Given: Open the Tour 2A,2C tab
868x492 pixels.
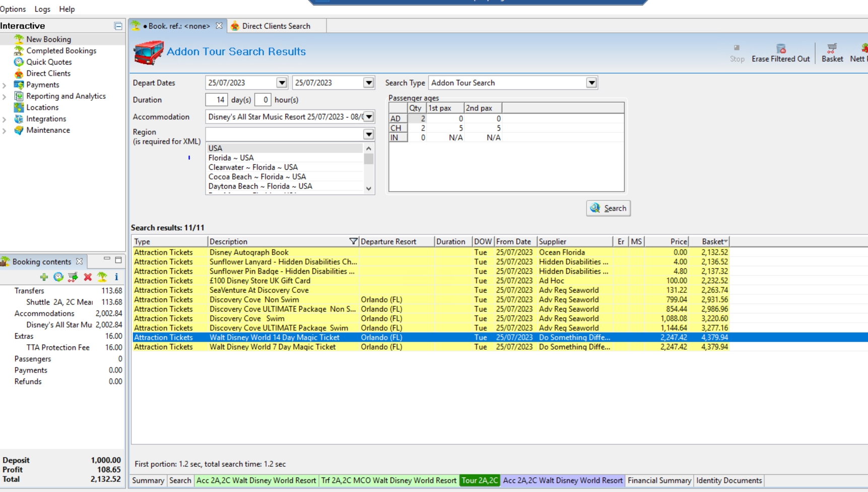Looking at the screenshot, I should pyautogui.click(x=480, y=480).
